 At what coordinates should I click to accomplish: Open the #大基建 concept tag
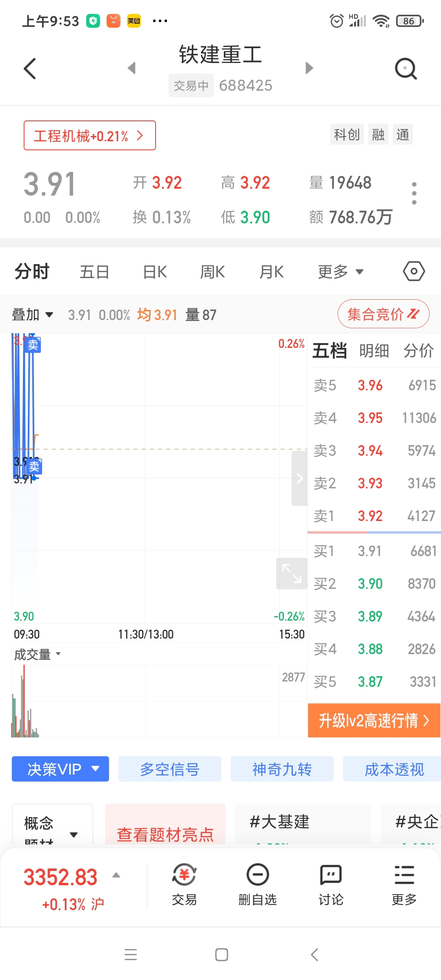(x=303, y=824)
